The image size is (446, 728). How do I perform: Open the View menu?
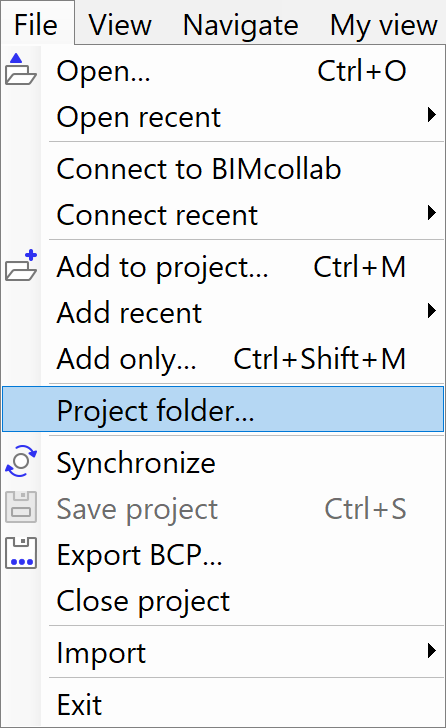tap(120, 24)
